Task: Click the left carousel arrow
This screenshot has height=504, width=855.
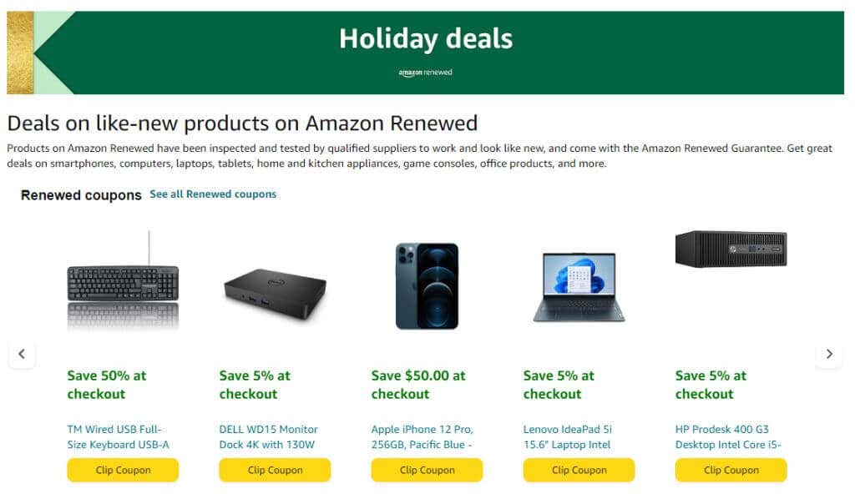Action: pyautogui.click(x=22, y=354)
